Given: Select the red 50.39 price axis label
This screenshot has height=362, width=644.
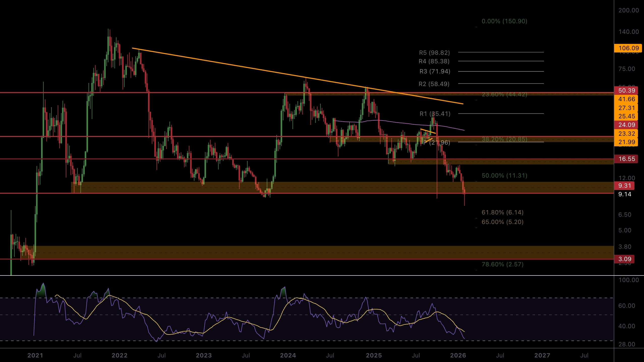Looking at the screenshot, I should (x=627, y=91).
